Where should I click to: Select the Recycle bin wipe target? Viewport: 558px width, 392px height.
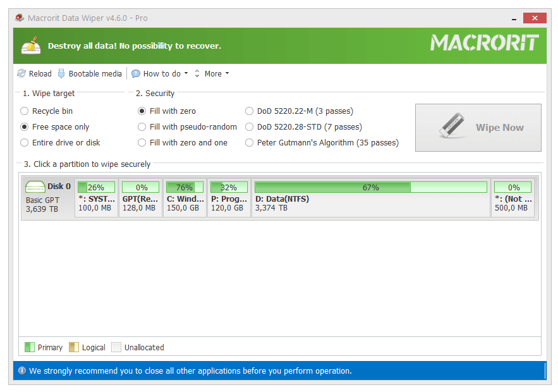tap(24, 111)
